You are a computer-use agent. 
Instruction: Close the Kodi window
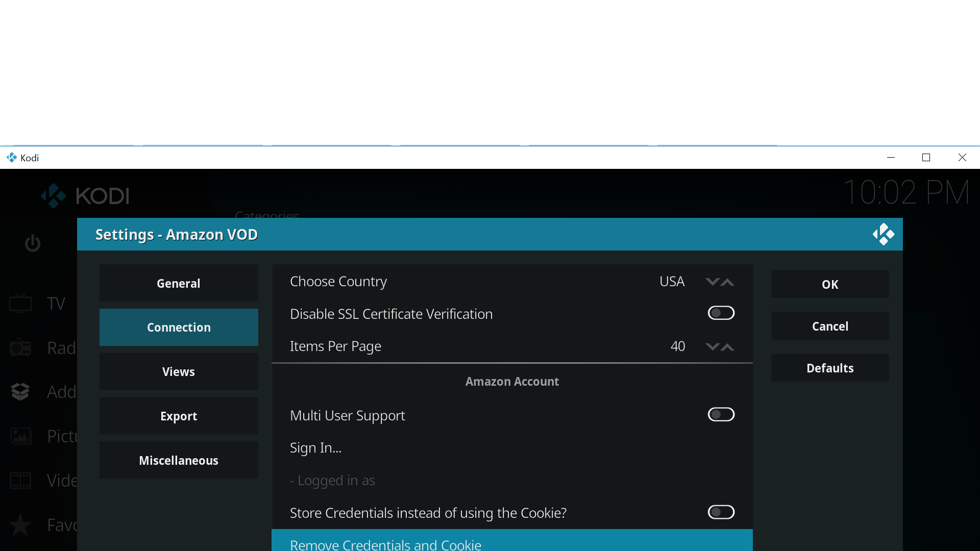tap(962, 158)
